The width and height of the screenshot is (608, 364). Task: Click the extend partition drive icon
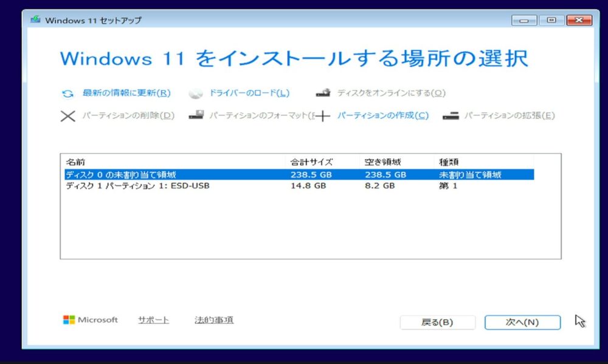tap(451, 115)
